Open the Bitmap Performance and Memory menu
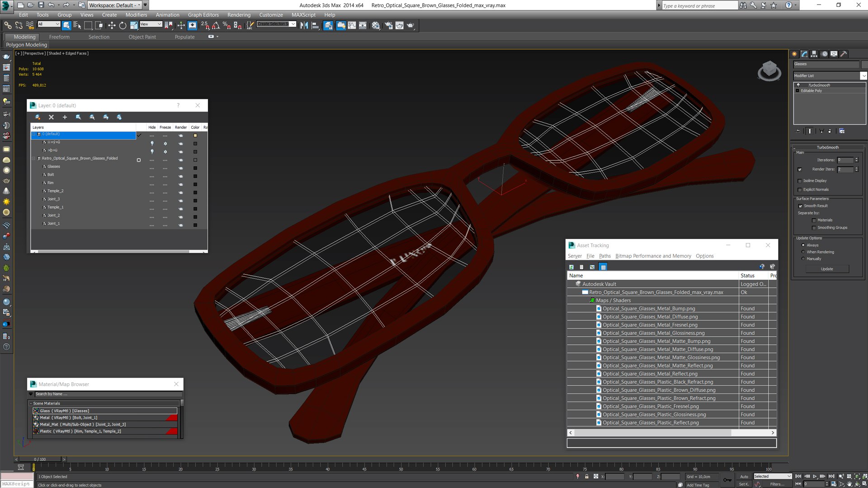The width and height of the screenshot is (868, 488). (x=653, y=256)
